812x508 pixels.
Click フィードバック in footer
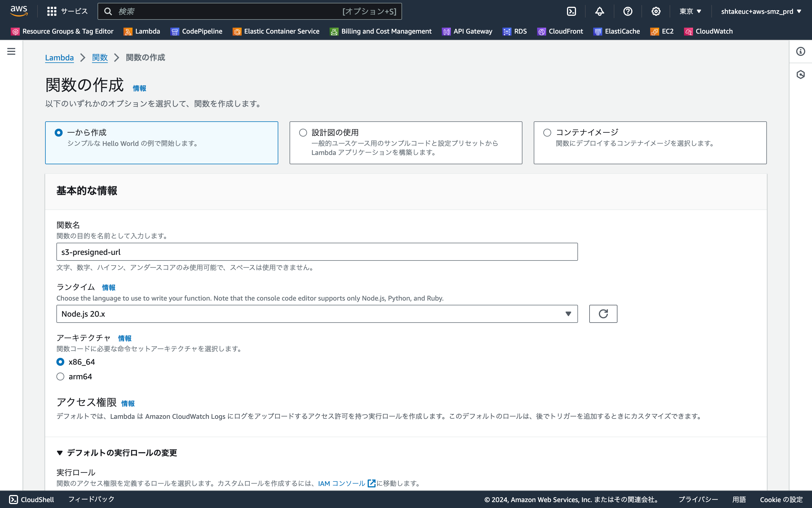91,499
